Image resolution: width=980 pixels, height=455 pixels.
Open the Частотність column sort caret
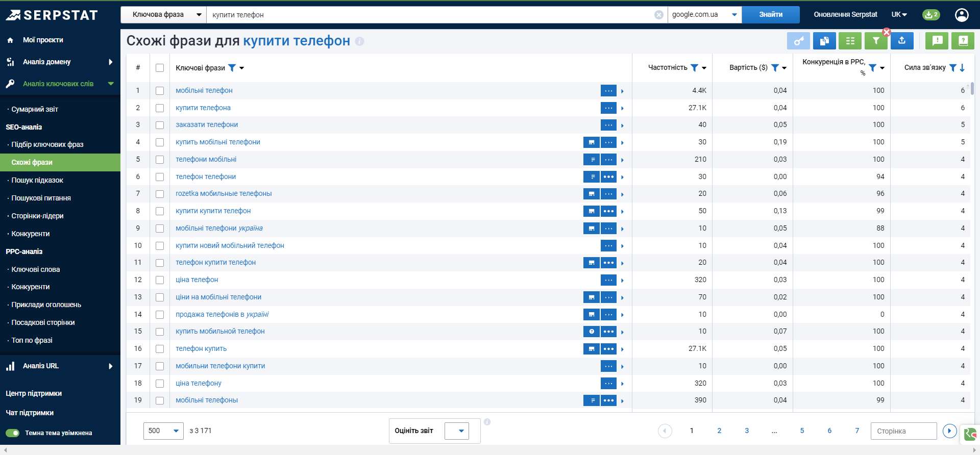pyautogui.click(x=704, y=68)
